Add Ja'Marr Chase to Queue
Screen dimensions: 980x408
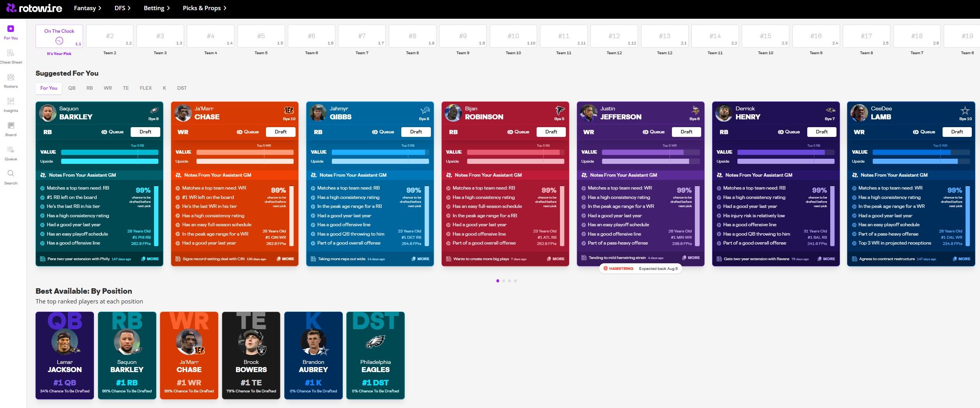[x=248, y=132]
